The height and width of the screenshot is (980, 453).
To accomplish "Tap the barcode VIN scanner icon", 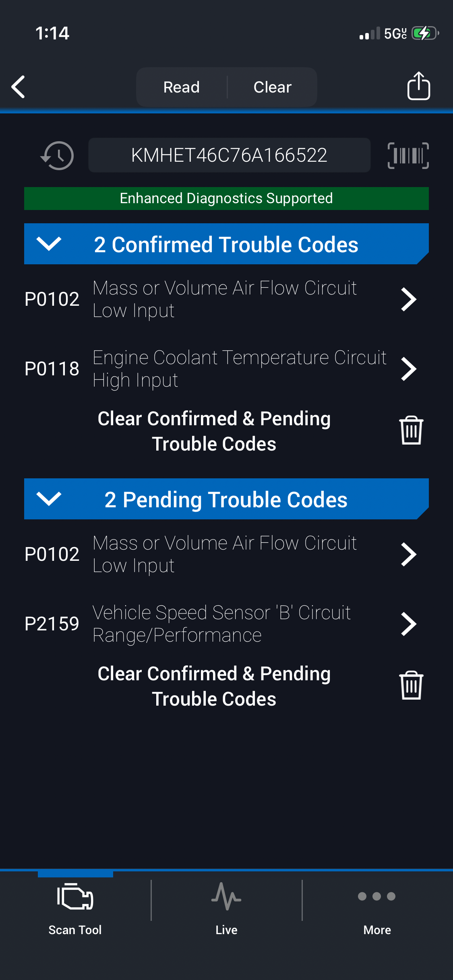I will tap(408, 156).
